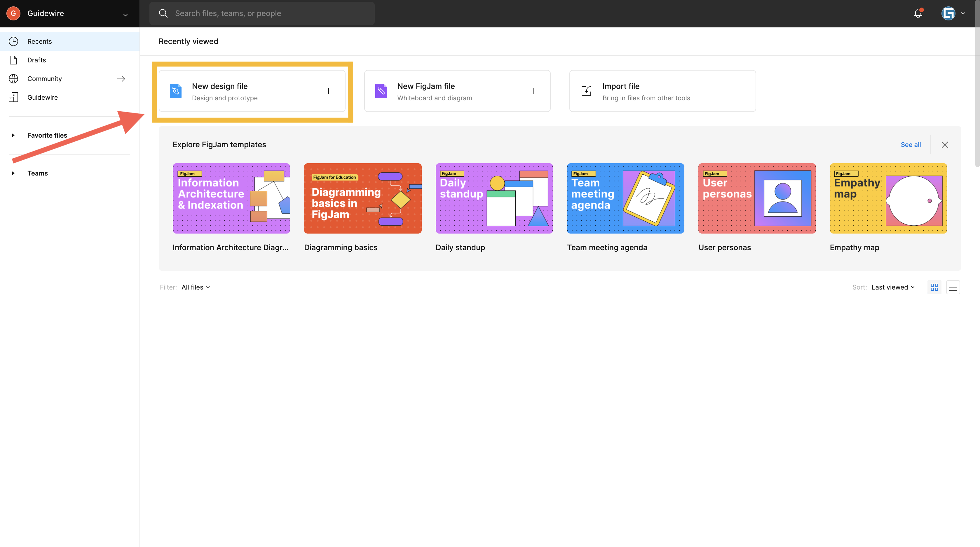This screenshot has width=980, height=547.
Task: Click the See all templates link
Action: point(911,145)
